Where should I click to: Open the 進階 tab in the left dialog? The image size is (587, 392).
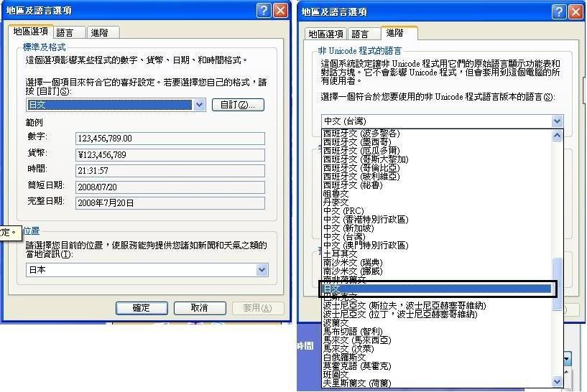(x=102, y=32)
